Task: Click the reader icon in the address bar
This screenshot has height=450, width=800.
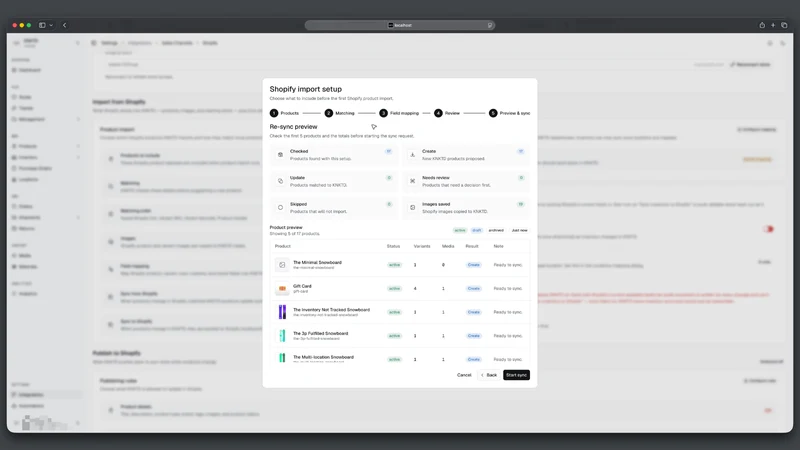Action: 490,25
